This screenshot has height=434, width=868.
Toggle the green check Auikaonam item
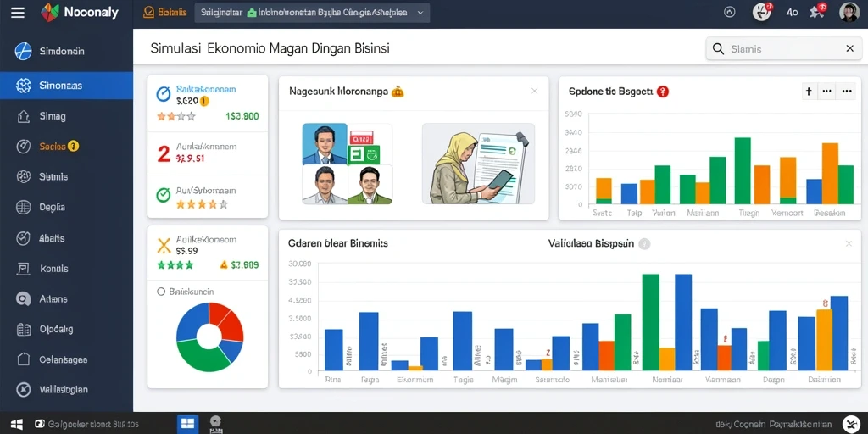click(164, 195)
